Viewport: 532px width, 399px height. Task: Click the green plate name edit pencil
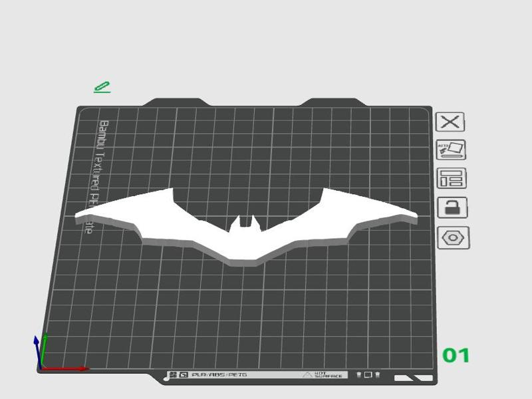(102, 87)
